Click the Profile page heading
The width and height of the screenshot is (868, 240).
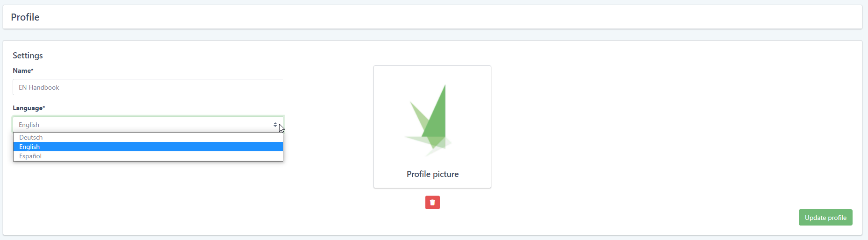25,17
